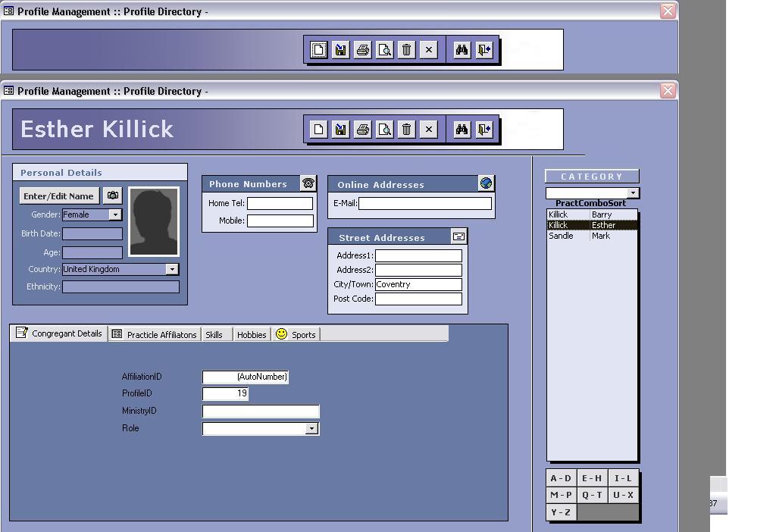Click the Ethnicity field
Image resolution: width=776 pixels, height=532 pixels.
tap(120, 286)
